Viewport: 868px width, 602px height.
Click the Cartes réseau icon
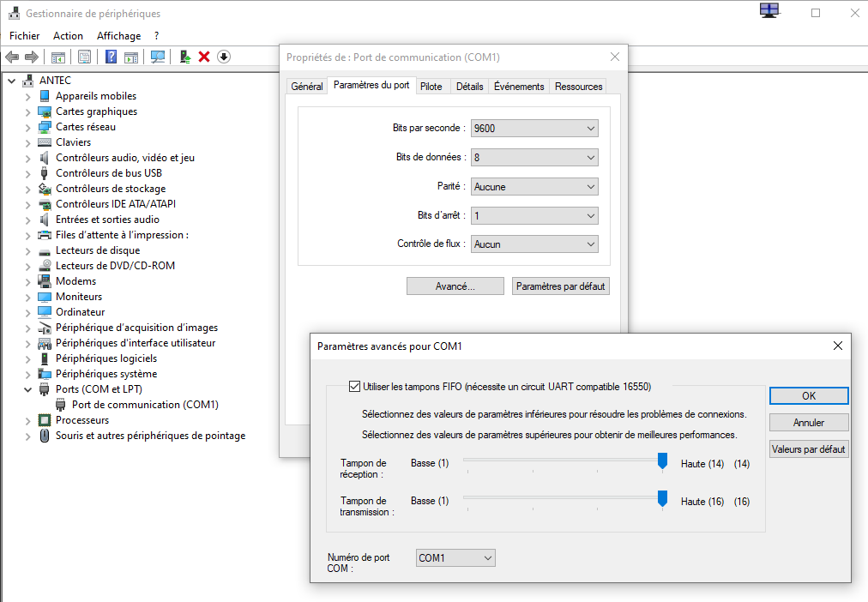(45, 127)
